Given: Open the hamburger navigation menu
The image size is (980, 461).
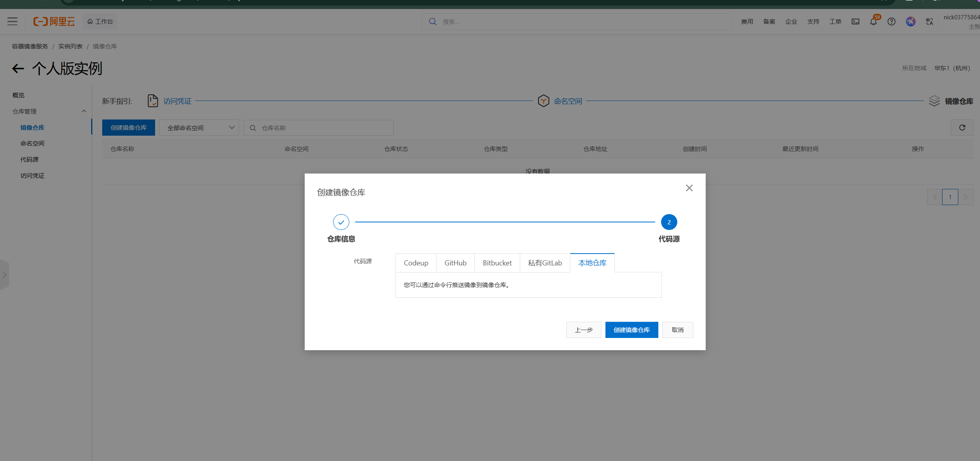Looking at the screenshot, I should (x=13, y=21).
